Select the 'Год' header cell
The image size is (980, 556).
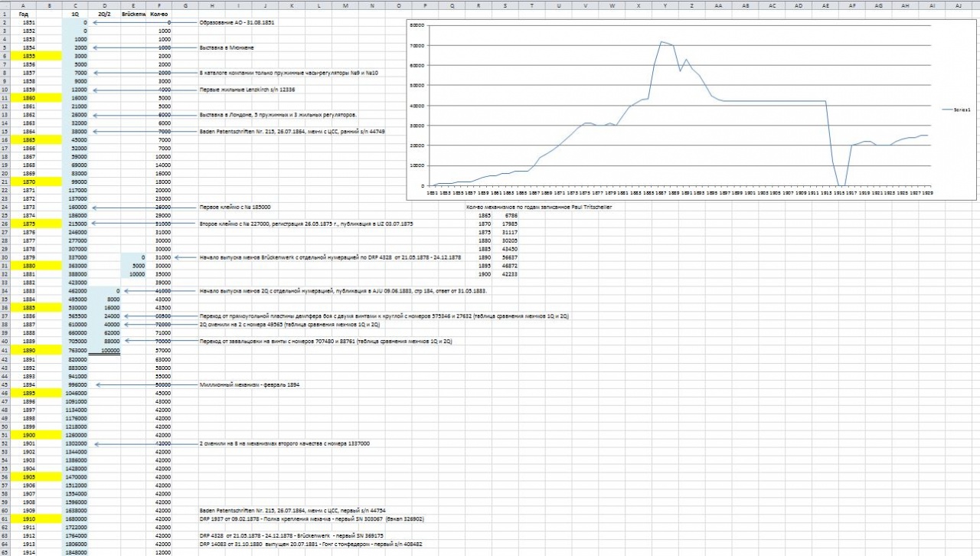tap(24, 14)
